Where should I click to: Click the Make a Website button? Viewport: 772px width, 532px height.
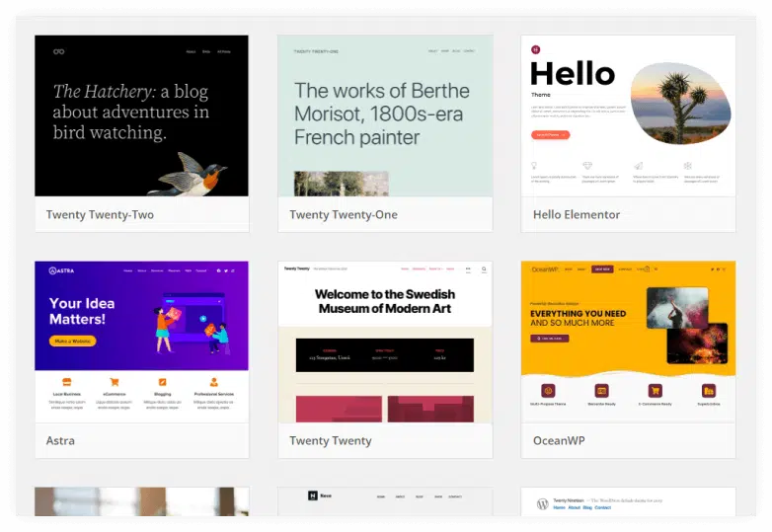pyautogui.click(x=73, y=342)
